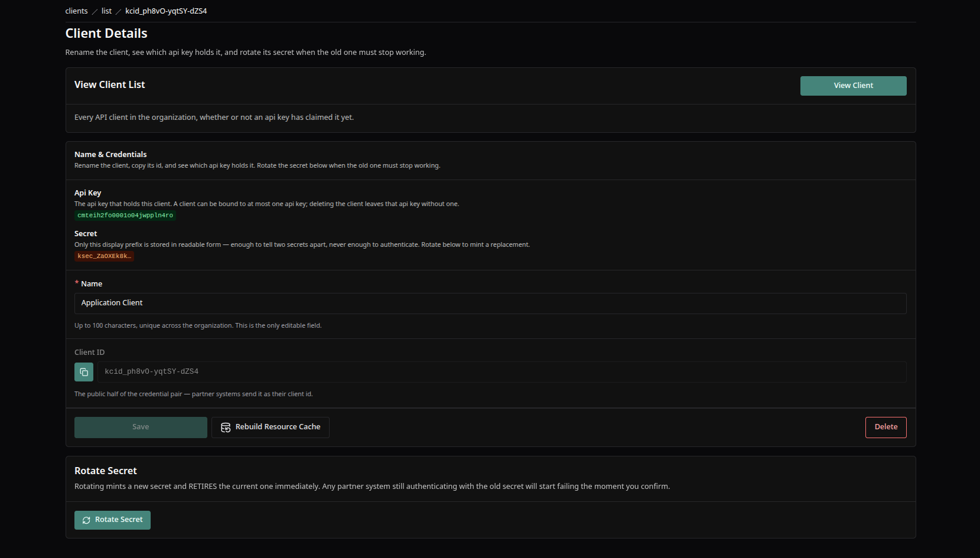Screen dimensions: 980x558
Task: Delete this client
Action: tap(885, 428)
